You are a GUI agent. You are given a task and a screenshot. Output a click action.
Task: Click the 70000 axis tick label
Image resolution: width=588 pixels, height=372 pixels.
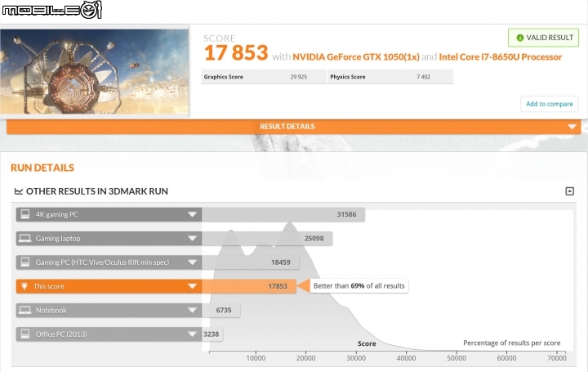(x=557, y=358)
